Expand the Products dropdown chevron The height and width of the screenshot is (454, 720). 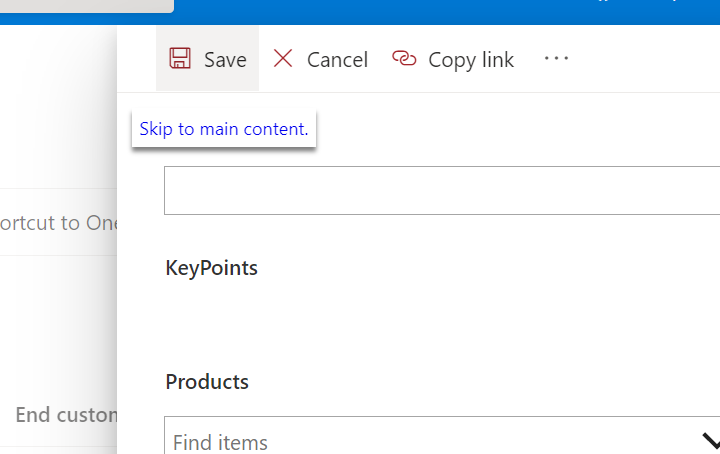coord(711,440)
